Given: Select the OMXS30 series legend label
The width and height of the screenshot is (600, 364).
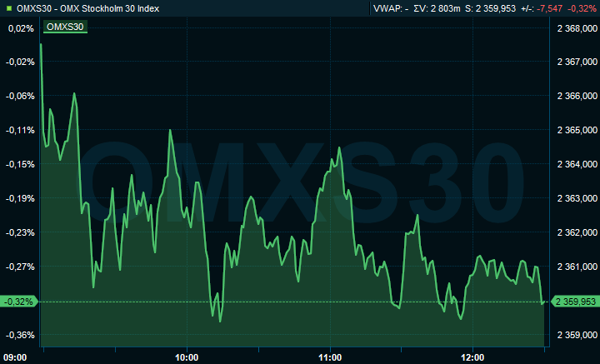Looking at the screenshot, I should tap(65, 27).
